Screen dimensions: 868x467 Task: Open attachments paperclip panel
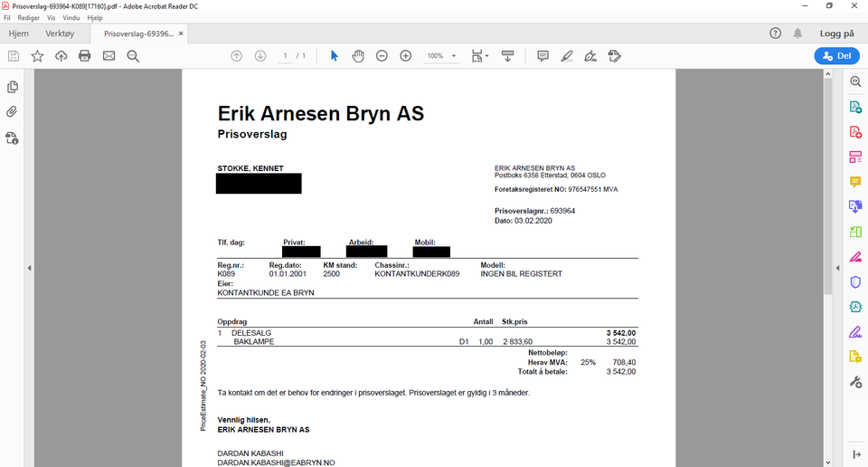click(12, 112)
